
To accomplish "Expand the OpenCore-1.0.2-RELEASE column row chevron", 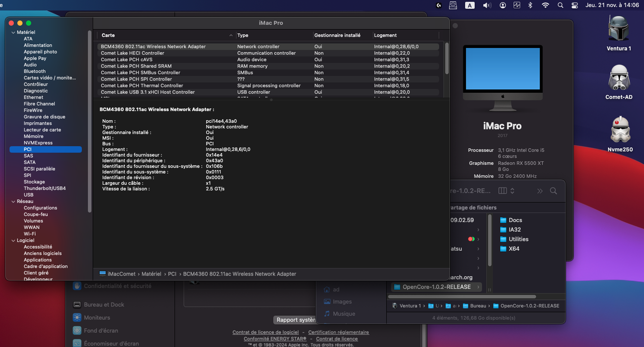I will pyautogui.click(x=477, y=287).
